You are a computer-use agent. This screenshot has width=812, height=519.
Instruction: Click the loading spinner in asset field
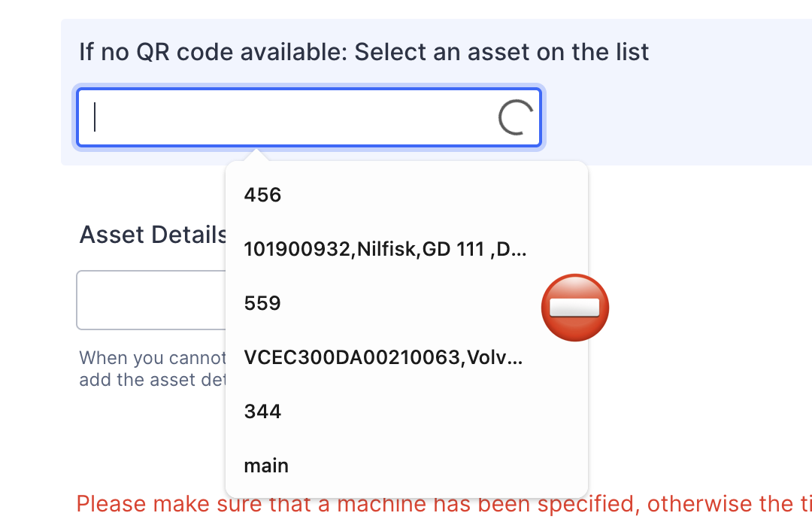pyautogui.click(x=515, y=118)
